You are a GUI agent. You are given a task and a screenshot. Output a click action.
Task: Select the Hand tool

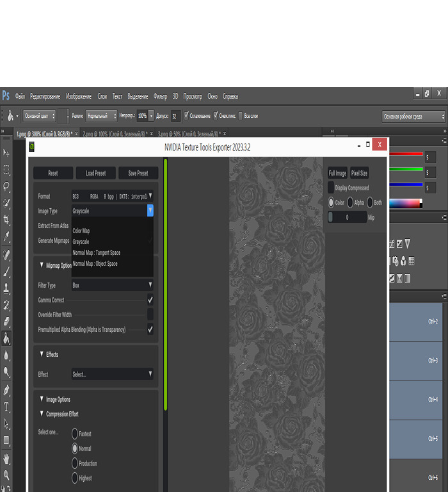coord(6,459)
